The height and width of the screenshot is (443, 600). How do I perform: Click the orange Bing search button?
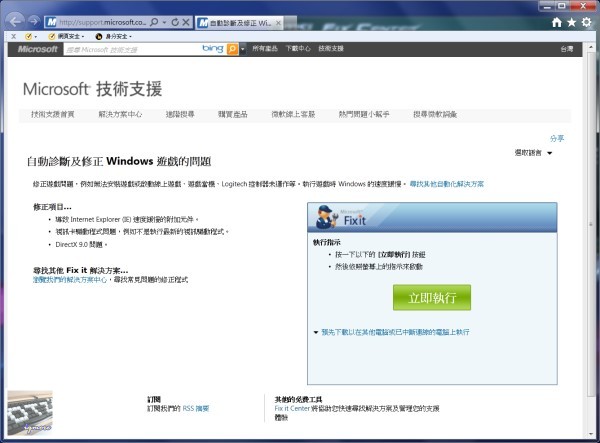point(232,49)
